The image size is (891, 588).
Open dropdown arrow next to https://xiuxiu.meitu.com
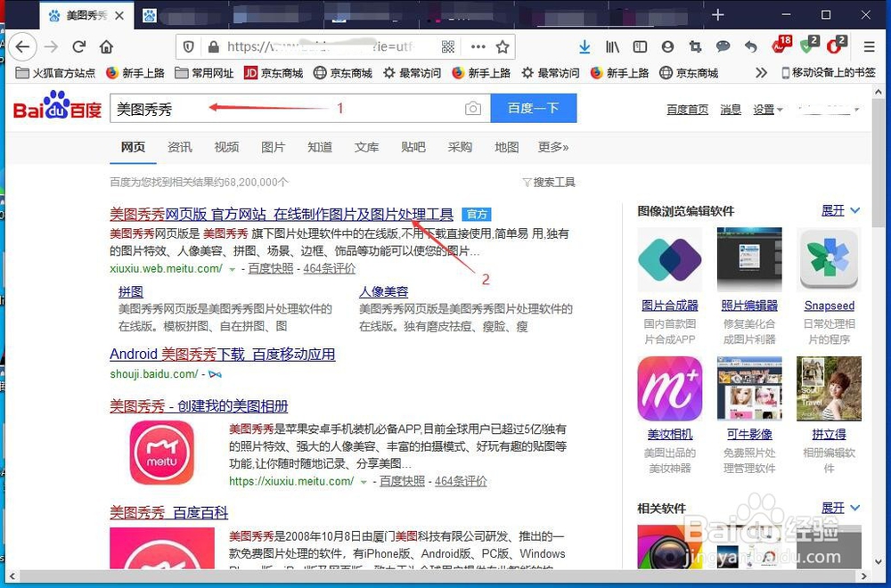[364, 482]
